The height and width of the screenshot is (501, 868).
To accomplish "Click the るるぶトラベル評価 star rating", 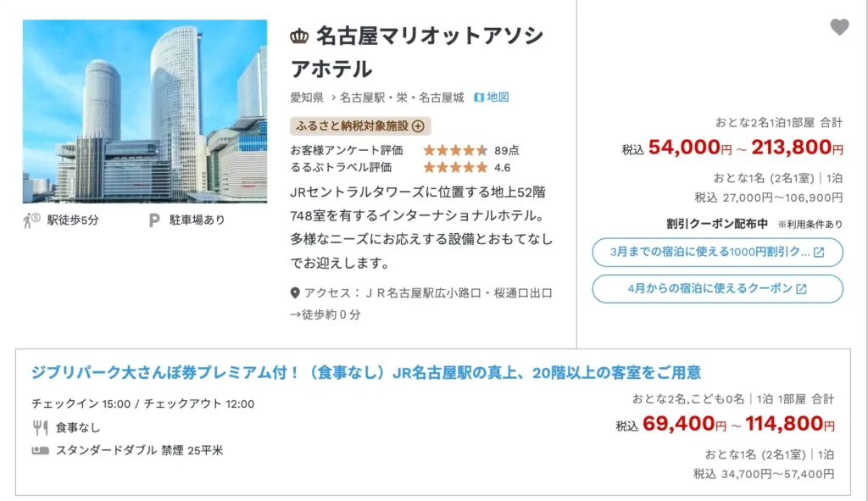I will click(455, 167).
